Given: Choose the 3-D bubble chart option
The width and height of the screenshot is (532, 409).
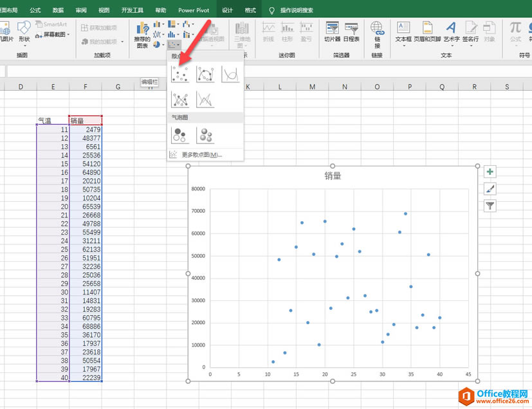Looking at the screenshot, I should pos(206,136).
